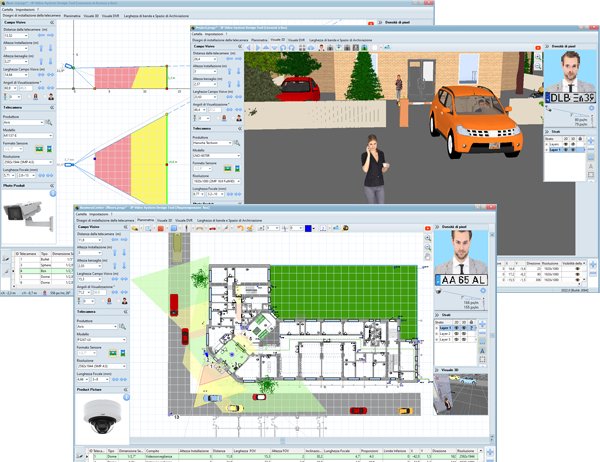
Task: Tilt view up in 3D window toolbar
Action: (266, 47)
